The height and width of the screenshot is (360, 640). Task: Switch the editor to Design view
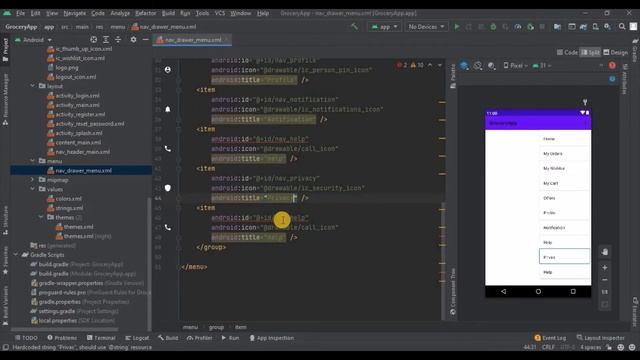click(616, 52)
